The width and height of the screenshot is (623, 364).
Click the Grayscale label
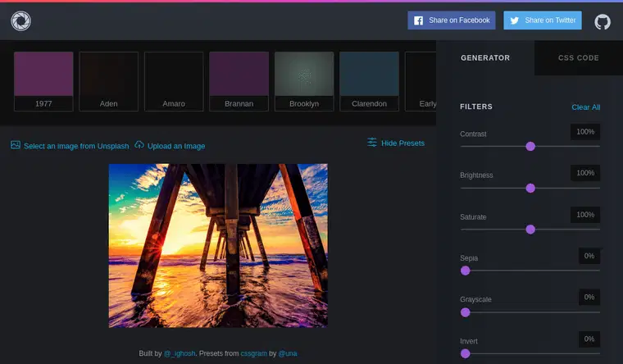[475, 299]
